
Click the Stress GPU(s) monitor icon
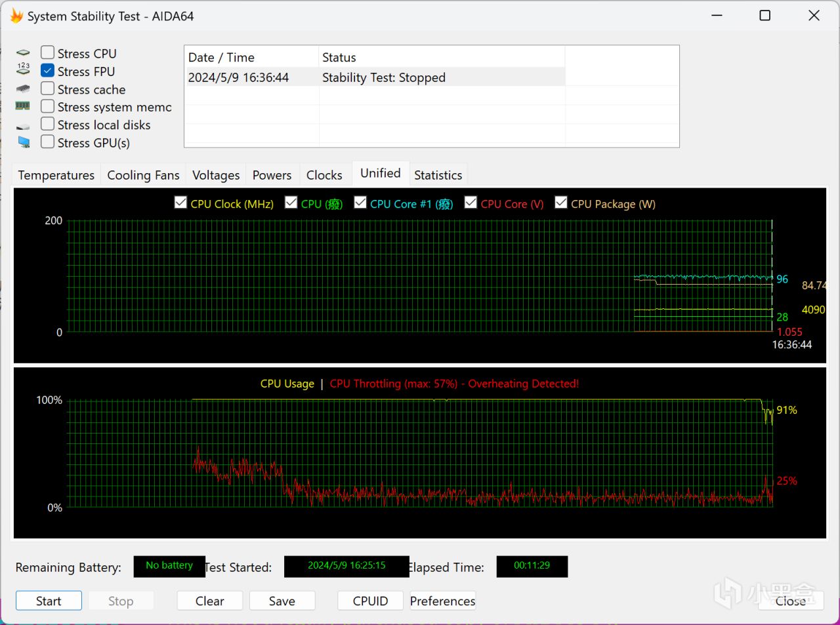pyautogui.click(x=24, y=142)
